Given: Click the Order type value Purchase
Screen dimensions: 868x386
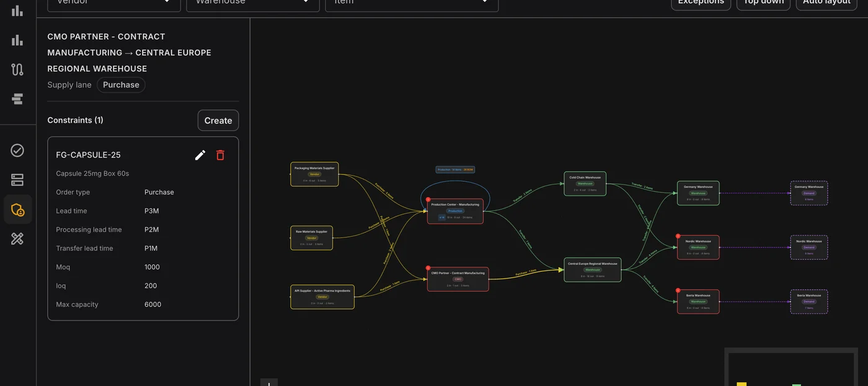Looking at the screenshot, I should pos(159,192).
